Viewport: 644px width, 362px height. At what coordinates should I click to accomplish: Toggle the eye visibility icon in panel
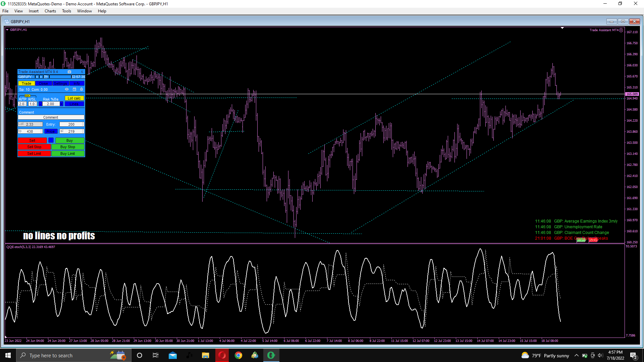tap(67, 89)
